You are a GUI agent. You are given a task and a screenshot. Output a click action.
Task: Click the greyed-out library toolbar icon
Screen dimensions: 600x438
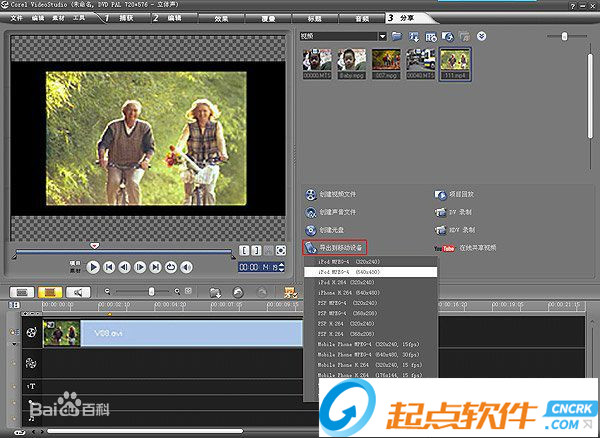[465, 37]
